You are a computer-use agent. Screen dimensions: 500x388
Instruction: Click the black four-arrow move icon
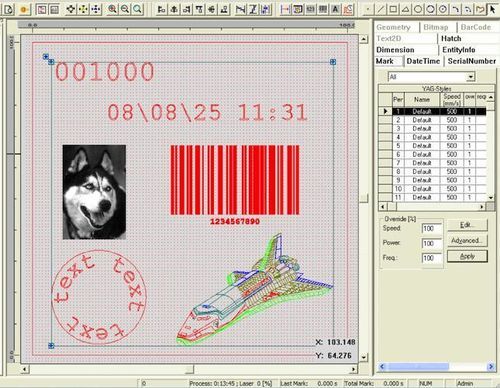point(71,9)
